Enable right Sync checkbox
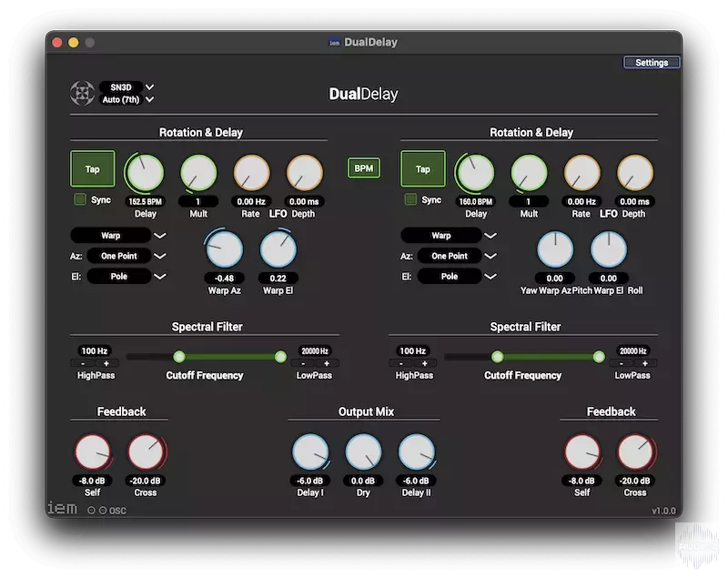Screen dimensions: 728x578 (x=410, y=199)
